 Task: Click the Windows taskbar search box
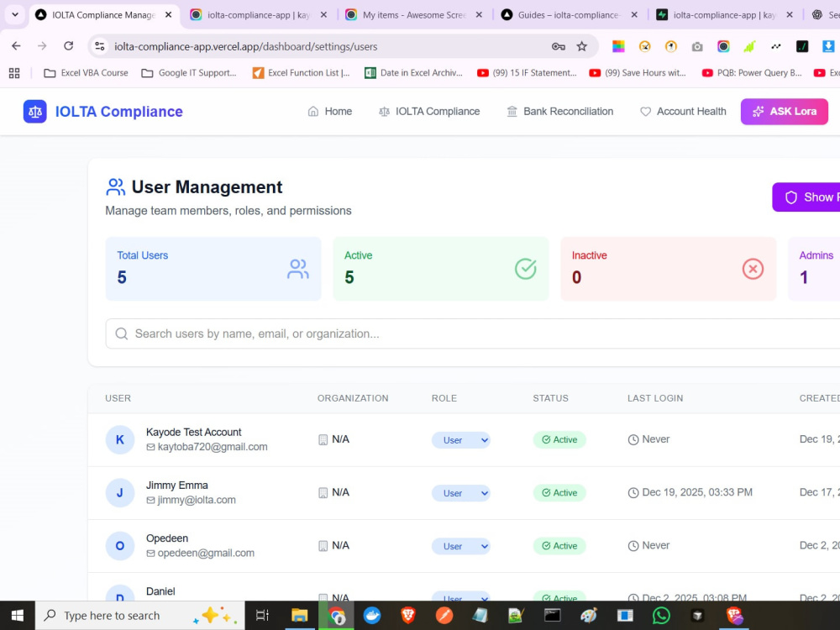139,616
